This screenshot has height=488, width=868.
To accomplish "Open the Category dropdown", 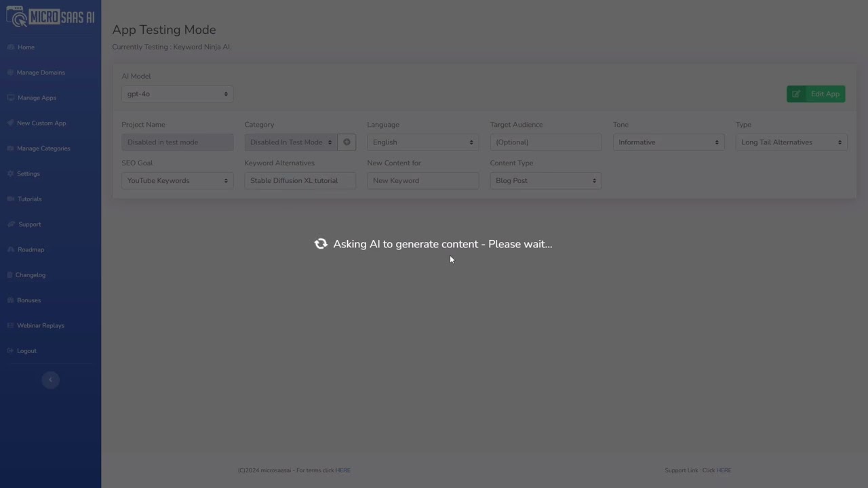I will pos(290,142).
